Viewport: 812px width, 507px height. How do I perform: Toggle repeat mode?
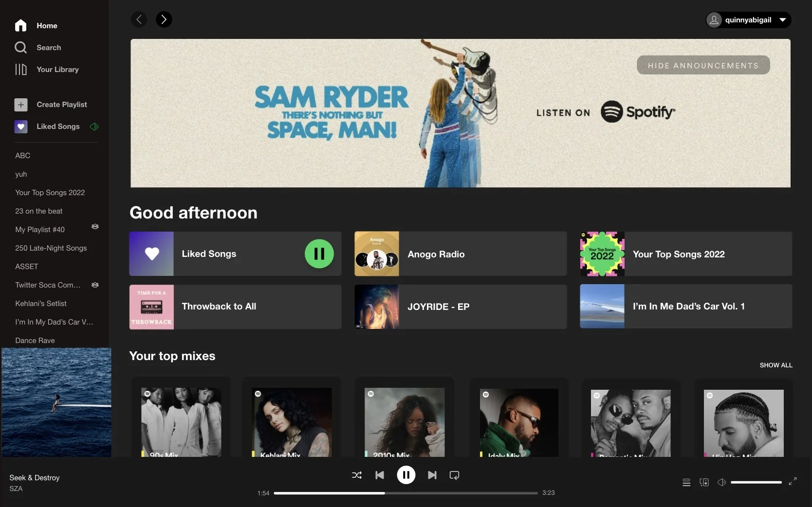[x=454, y=475]
